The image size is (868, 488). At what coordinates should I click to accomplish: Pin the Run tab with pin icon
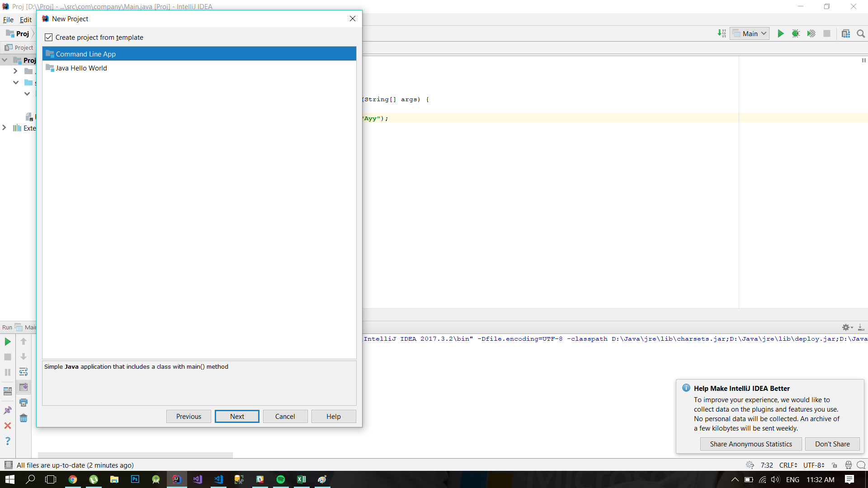8,410
